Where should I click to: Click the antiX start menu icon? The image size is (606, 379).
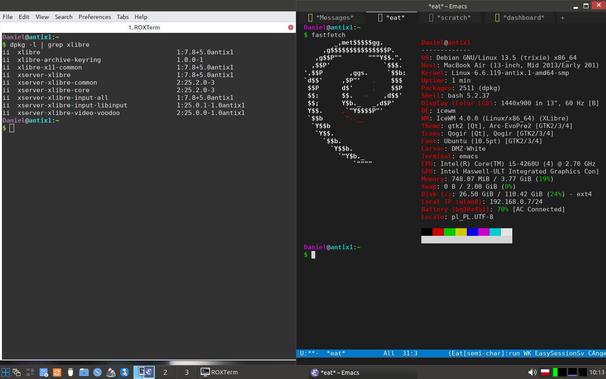click(x=5, y=372)
